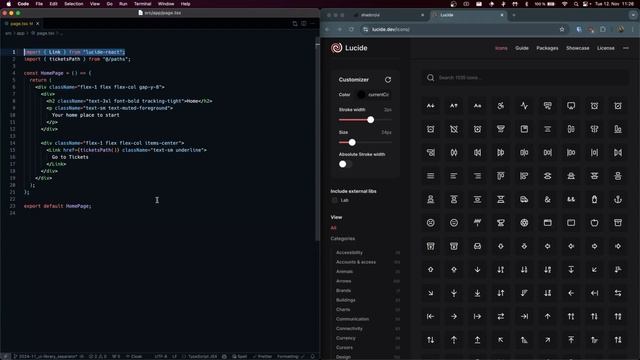Click the Lucide logo

pyautogui.click(x=349, y=48)
